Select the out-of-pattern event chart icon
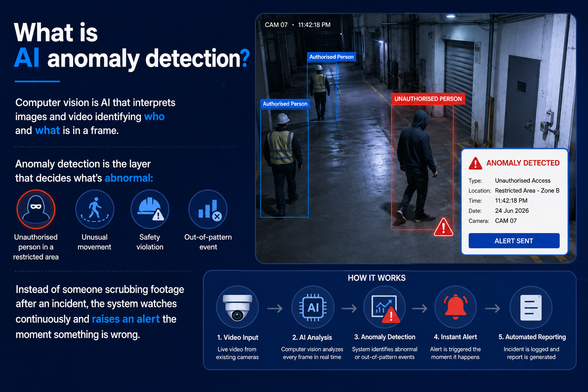This screenshot has width=588, height=392. click(x=208, y=209)
